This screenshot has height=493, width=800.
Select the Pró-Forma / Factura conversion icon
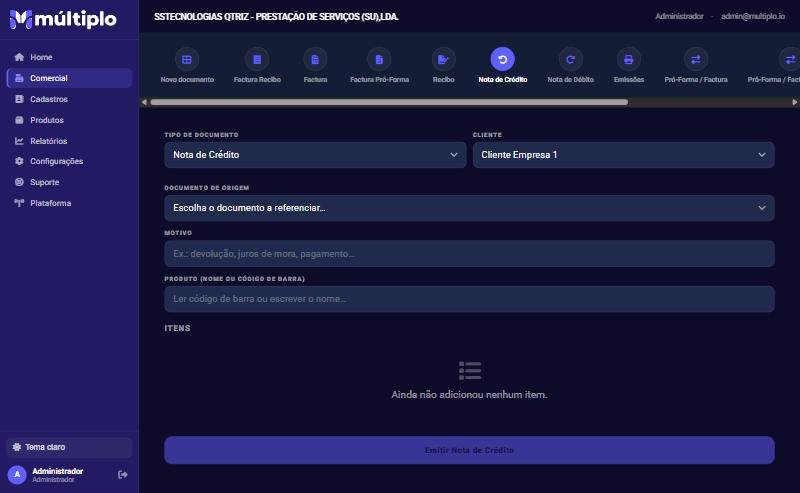[x=696, y=60]
